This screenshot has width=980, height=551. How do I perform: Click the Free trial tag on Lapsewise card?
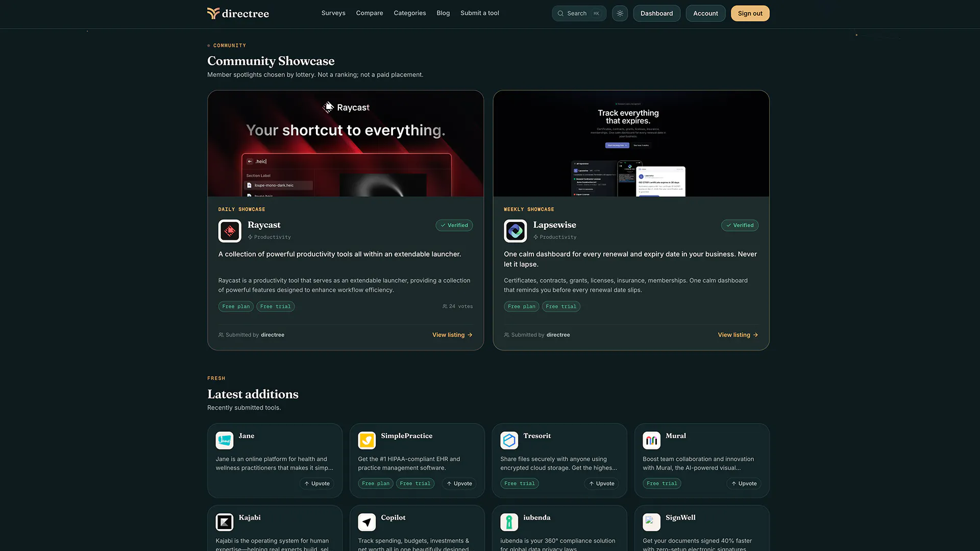pyautogui.click(x=561, y=307)
